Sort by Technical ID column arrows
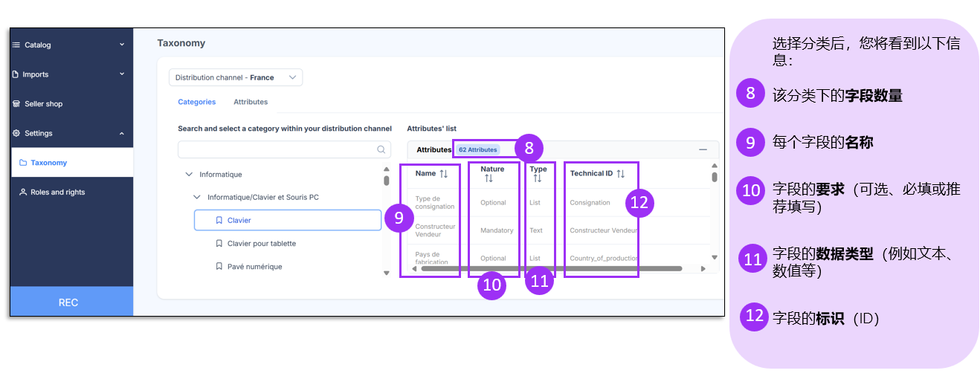This screenshot has width=980, height=382. [x=621, y=174]
